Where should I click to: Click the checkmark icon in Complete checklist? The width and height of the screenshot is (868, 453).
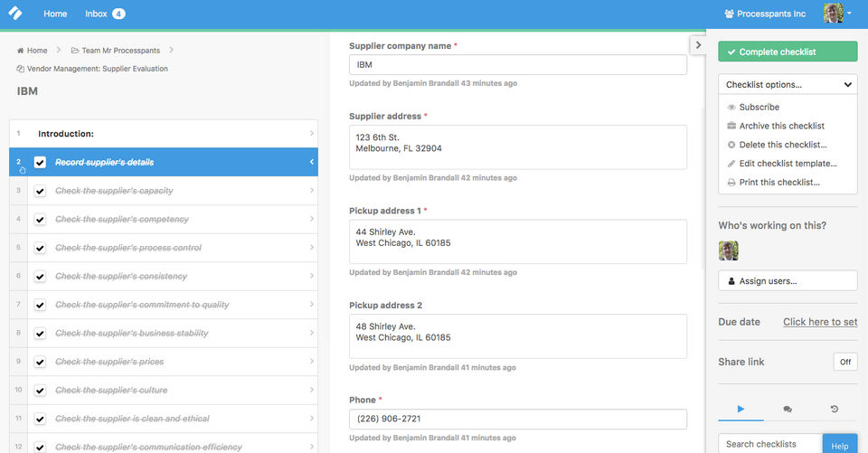[731, 52]
